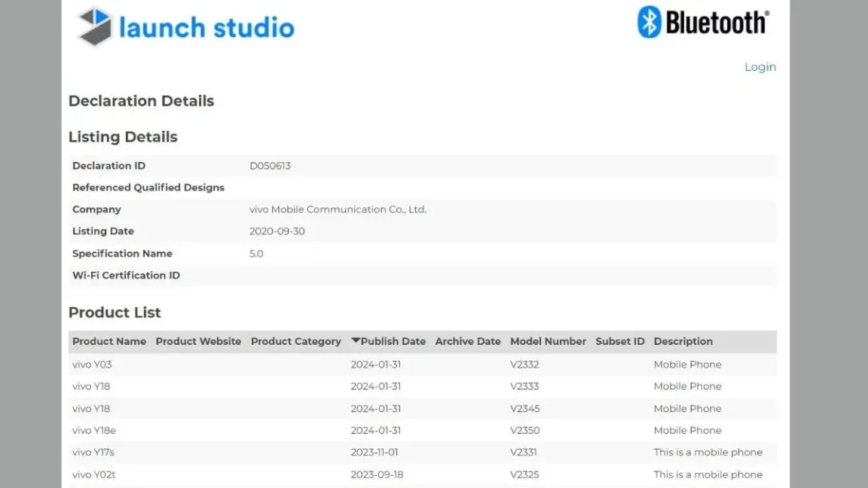Click model number V2333
This screenshot has height=488, width=868.
coord(524,386)
